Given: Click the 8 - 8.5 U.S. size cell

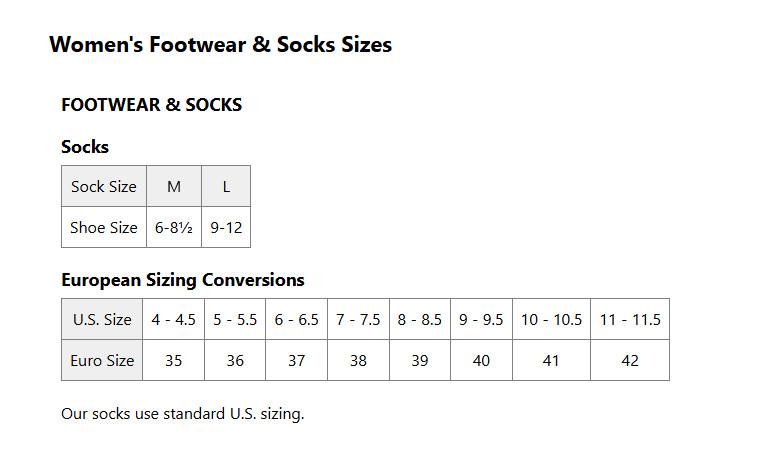Looking at the screenshot, I should click(420, 320).
